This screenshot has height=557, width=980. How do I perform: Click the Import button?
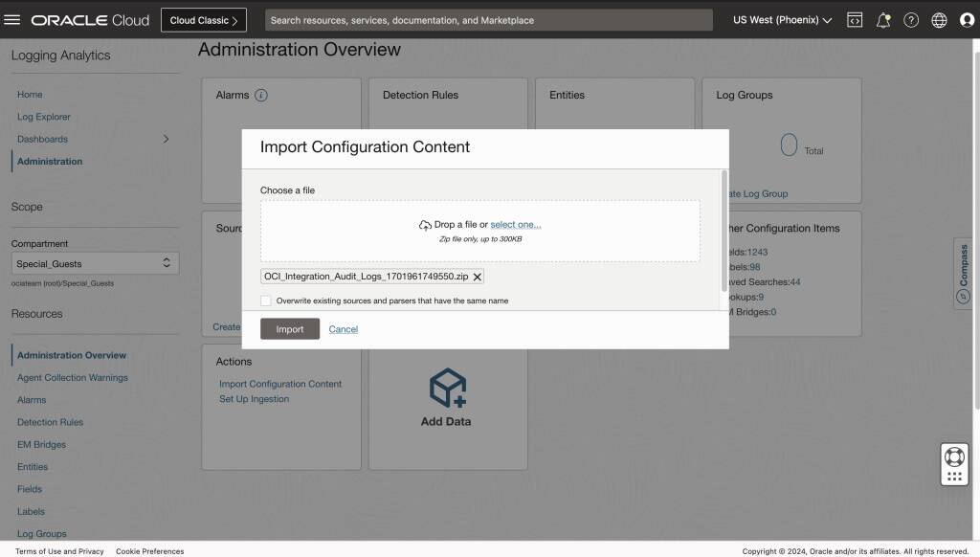[289, 328]
